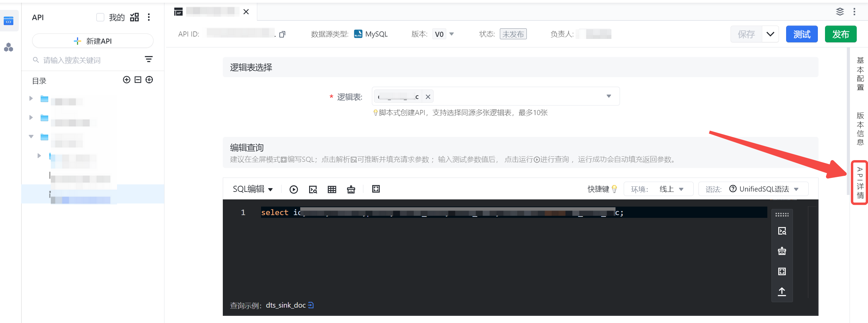
Task: Open the 环境 environment dropdown
Action: click(659, 189)
